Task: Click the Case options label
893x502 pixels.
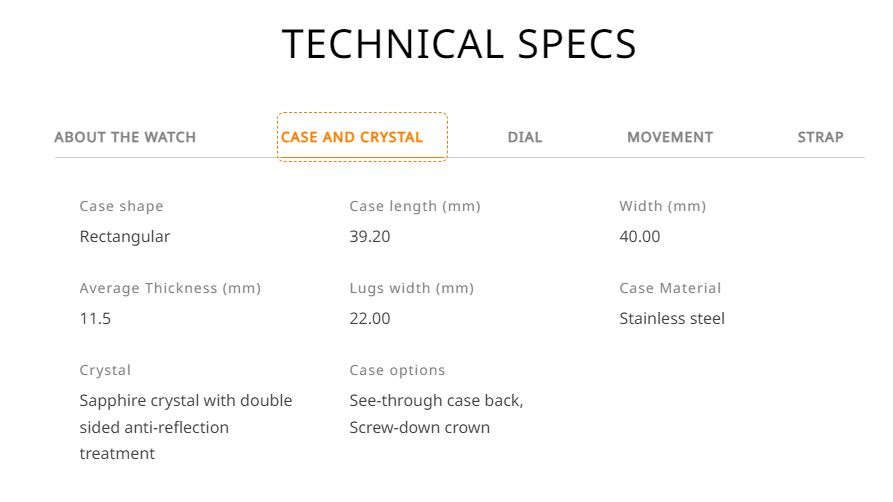Action: (397, 370)
